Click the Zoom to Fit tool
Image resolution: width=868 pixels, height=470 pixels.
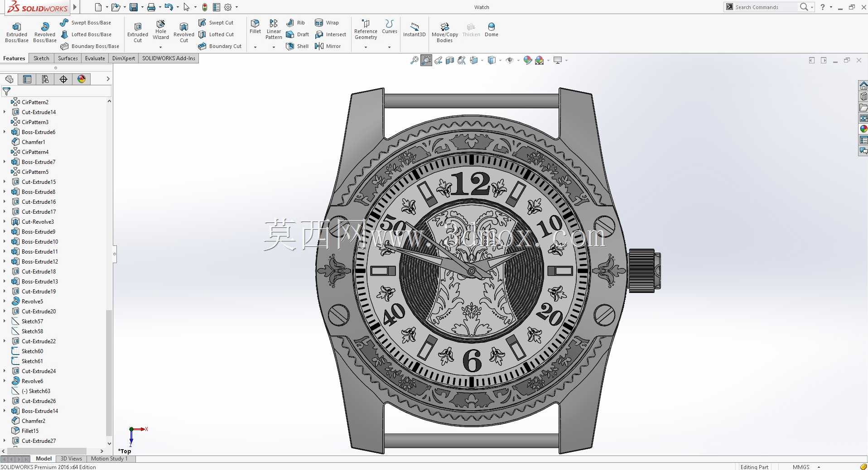[x=414, y=60]
